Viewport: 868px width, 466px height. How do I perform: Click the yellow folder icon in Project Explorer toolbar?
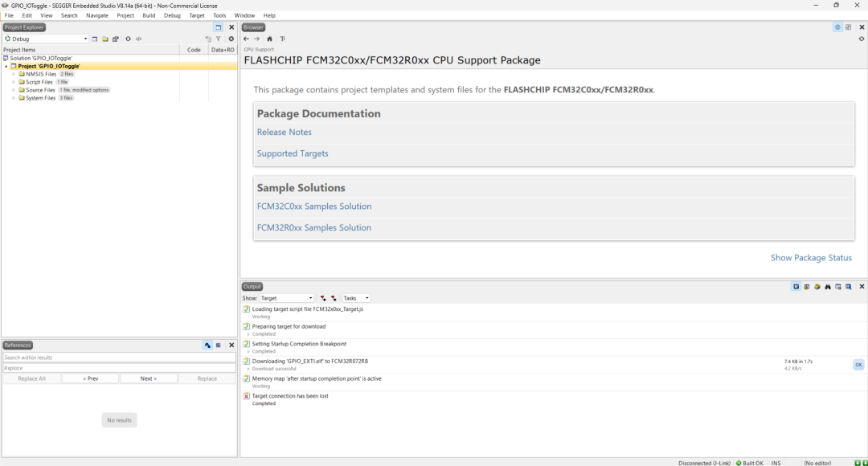click(x=105, y=39)
